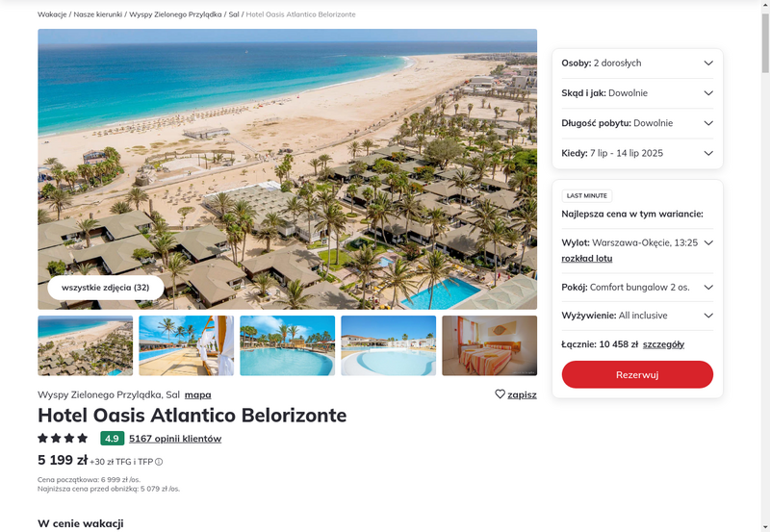Expand the Osoby dropdown chevron

tap(708, 63)
